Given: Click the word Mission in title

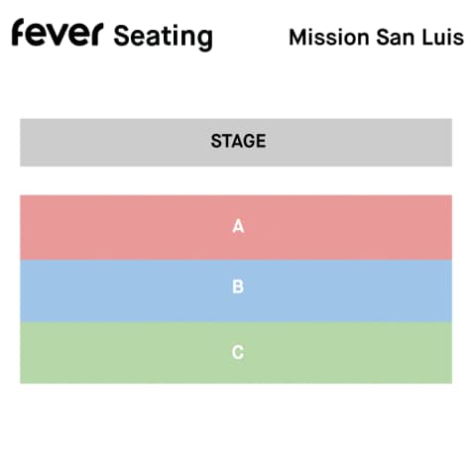Looking at the screenshot, I should (x=329, y=37).
